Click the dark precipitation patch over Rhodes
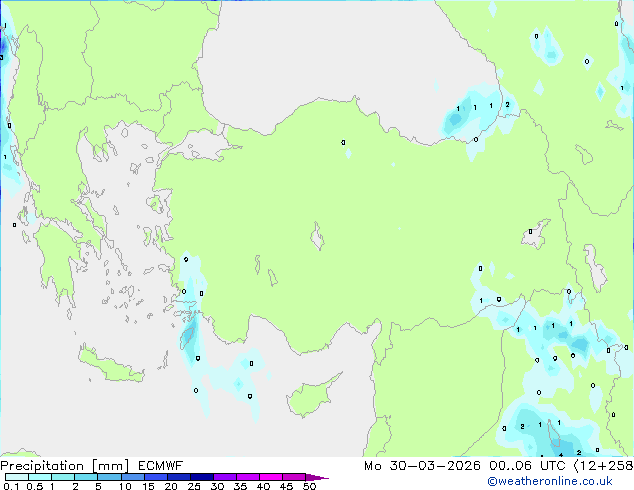 188,335
